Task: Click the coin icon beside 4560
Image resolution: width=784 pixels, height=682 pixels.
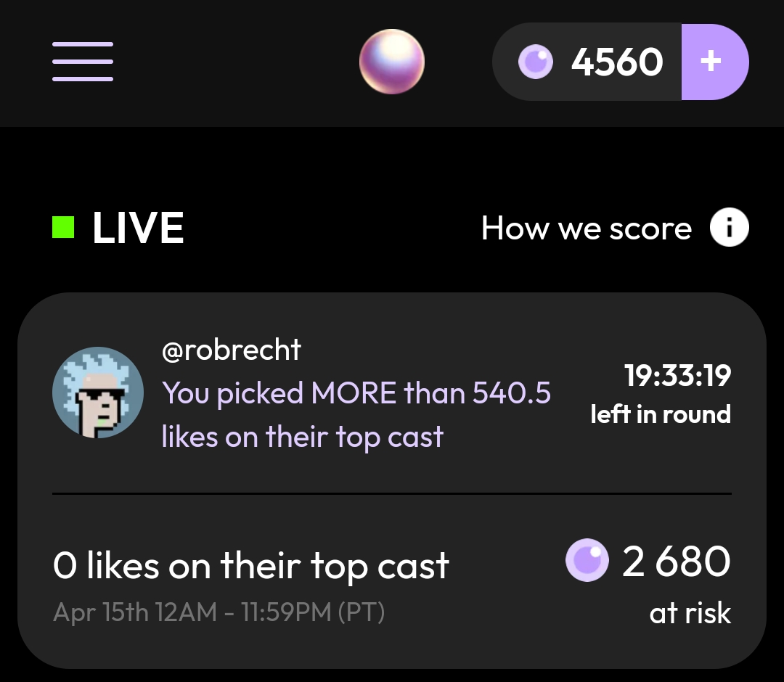Action: 535,62
